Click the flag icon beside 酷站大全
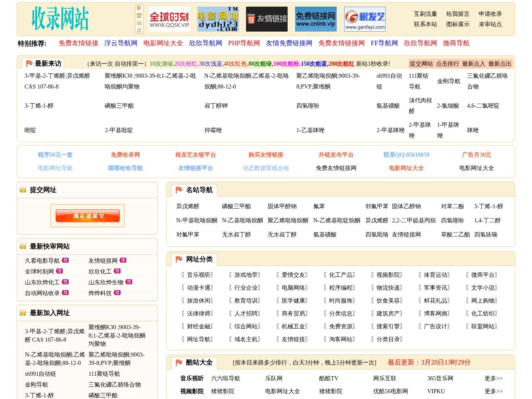The height and width of the screenshot is (399, 532). tap(179, 362)
